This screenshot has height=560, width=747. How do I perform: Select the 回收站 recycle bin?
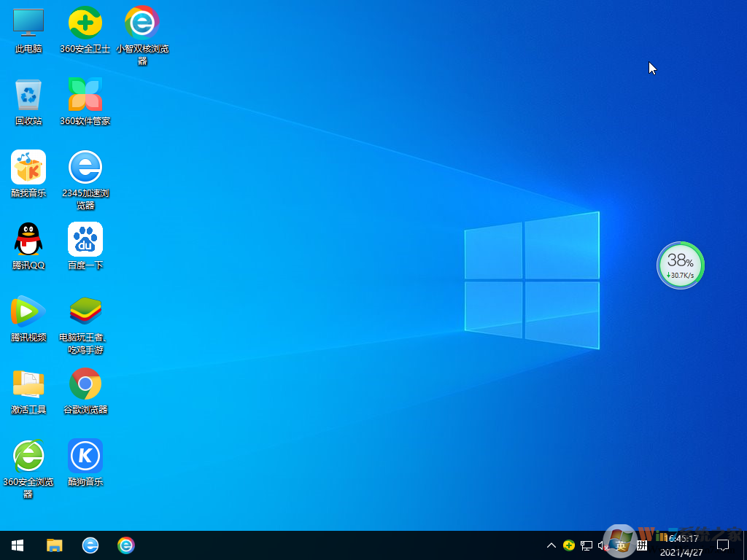[x=28, y=95]
